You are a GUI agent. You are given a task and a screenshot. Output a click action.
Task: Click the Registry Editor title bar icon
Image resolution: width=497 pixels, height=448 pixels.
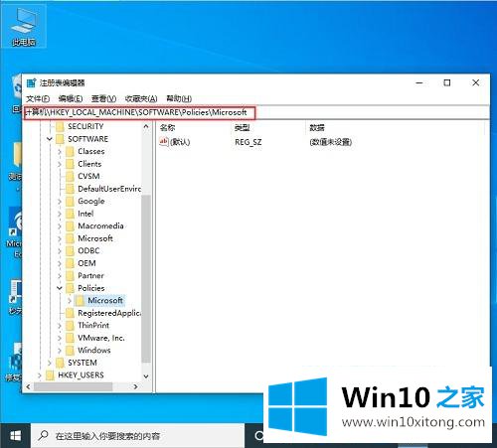tap(31, 82)
